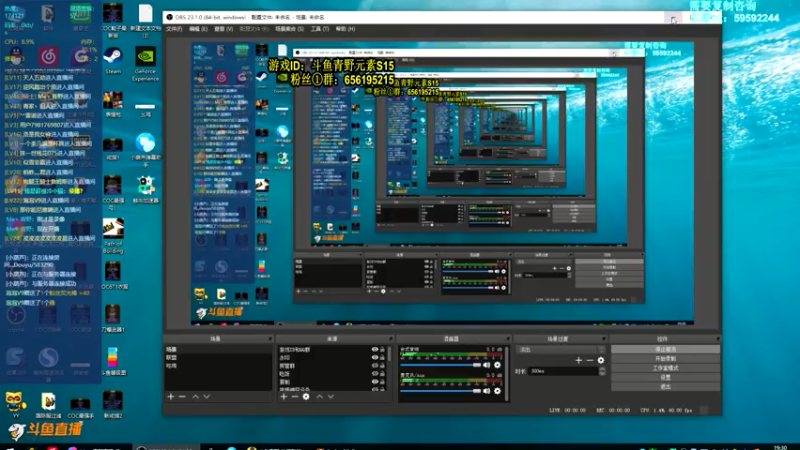Detach the 控件 panel using its float icon
Image resolution: width=800 pixels, height=450 pixels.
point(718,339)
